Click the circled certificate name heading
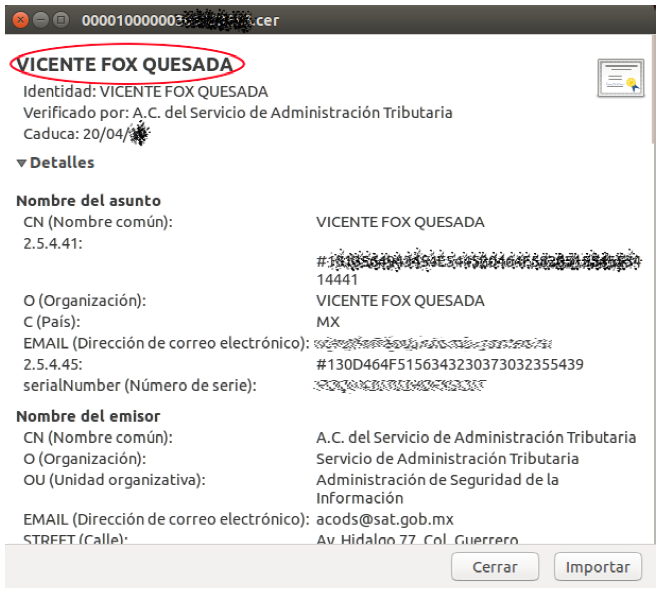 tap(126, 65)
